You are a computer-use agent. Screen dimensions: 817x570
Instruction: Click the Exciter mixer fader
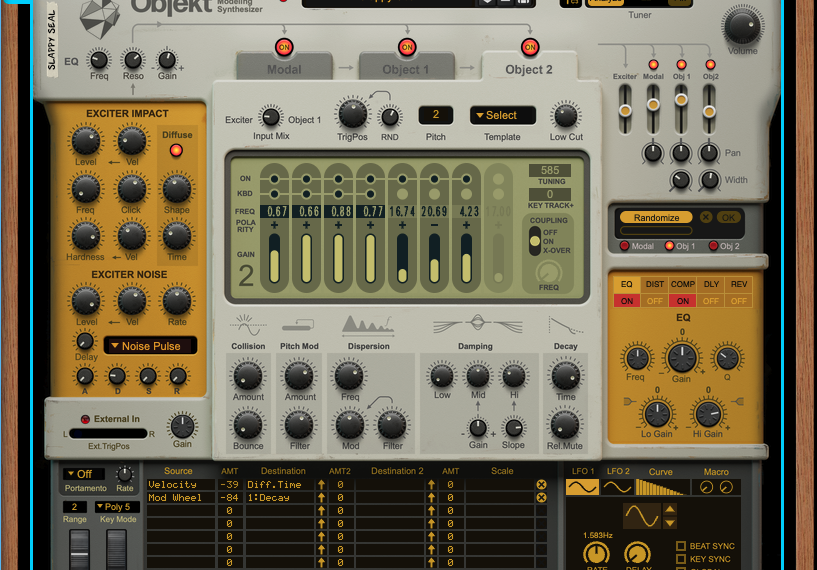tap(625, 110)
